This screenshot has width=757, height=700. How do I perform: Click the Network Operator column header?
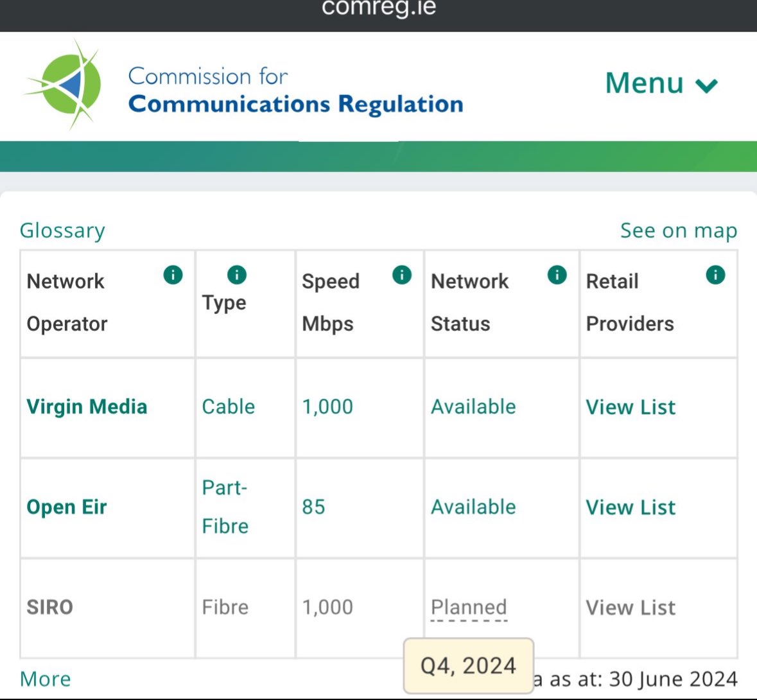107,304
